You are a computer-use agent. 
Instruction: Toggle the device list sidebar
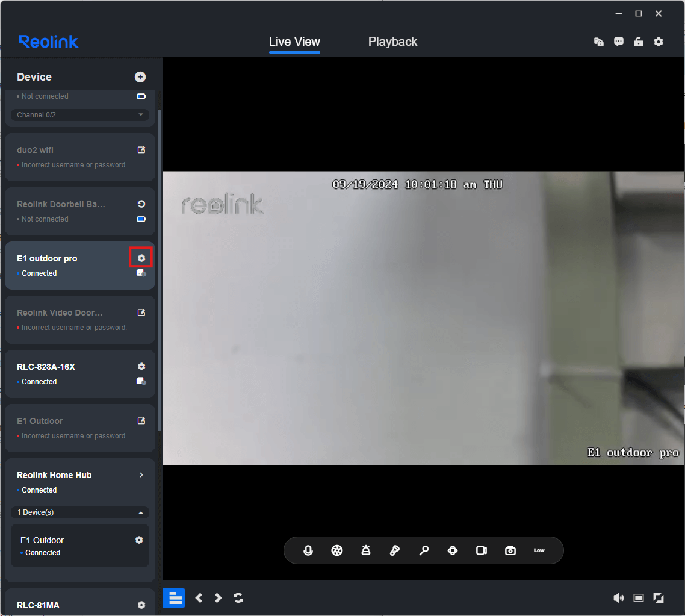pos(174,598)
